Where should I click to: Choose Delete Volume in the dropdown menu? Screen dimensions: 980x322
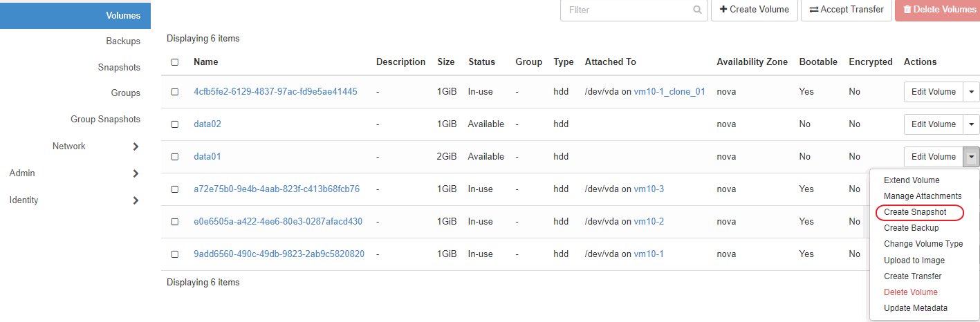[x=910, y=292]
